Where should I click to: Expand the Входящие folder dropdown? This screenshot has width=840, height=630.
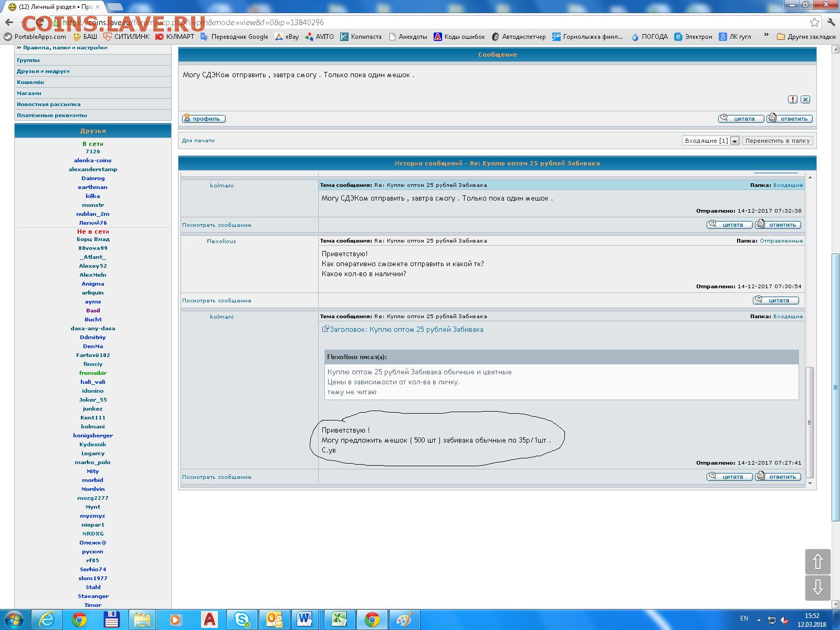pos(734,141)
